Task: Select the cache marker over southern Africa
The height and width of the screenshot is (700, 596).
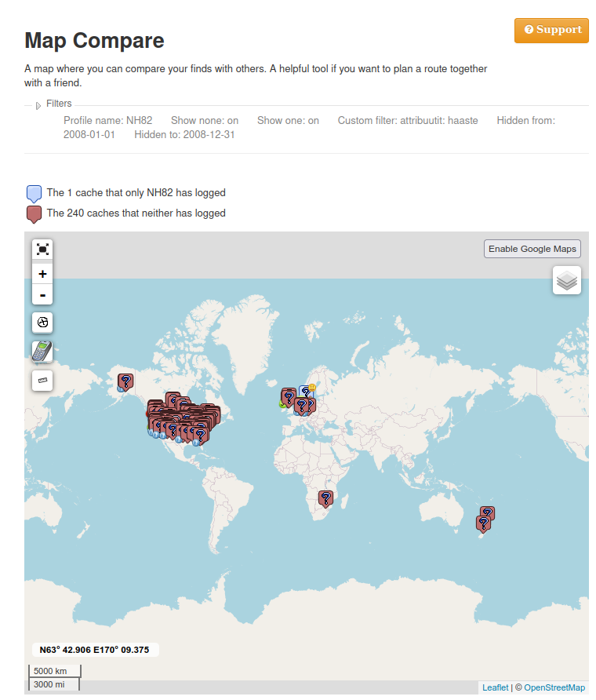Action: 325,498
